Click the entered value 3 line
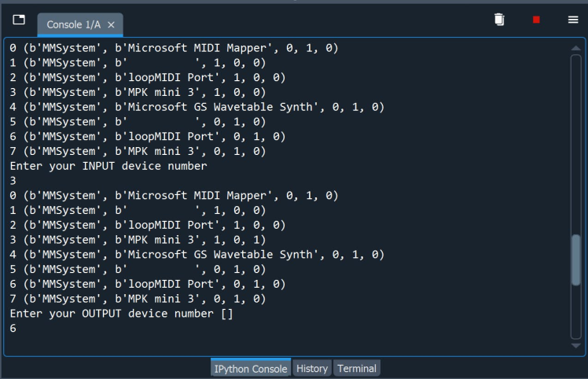The image size is (588, 379). 13,181
